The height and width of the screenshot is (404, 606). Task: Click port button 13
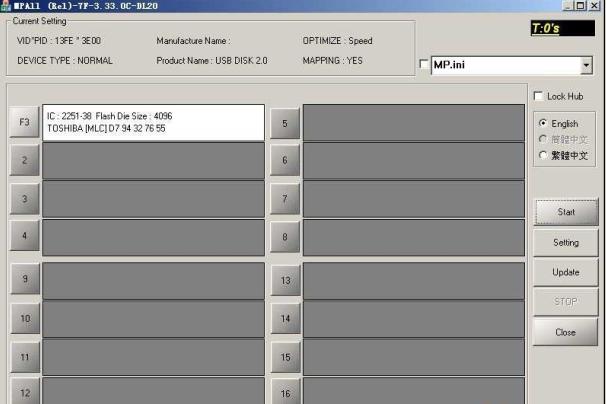coord(286,280)
